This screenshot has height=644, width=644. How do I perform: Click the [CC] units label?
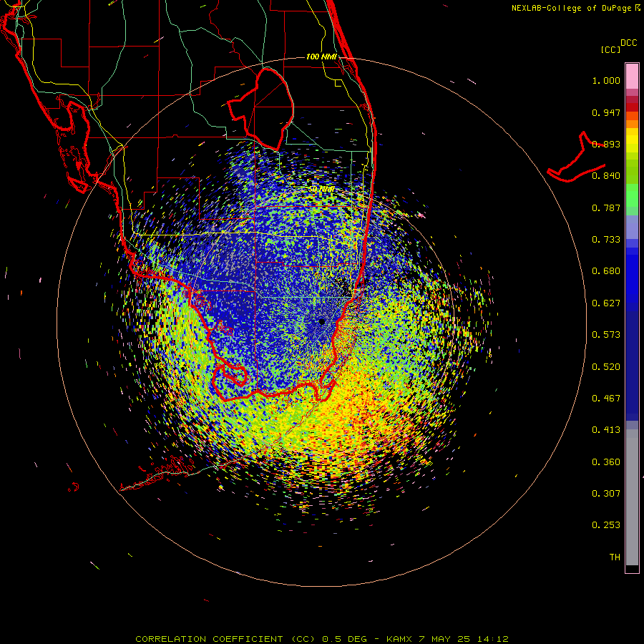tap(610, 49)
